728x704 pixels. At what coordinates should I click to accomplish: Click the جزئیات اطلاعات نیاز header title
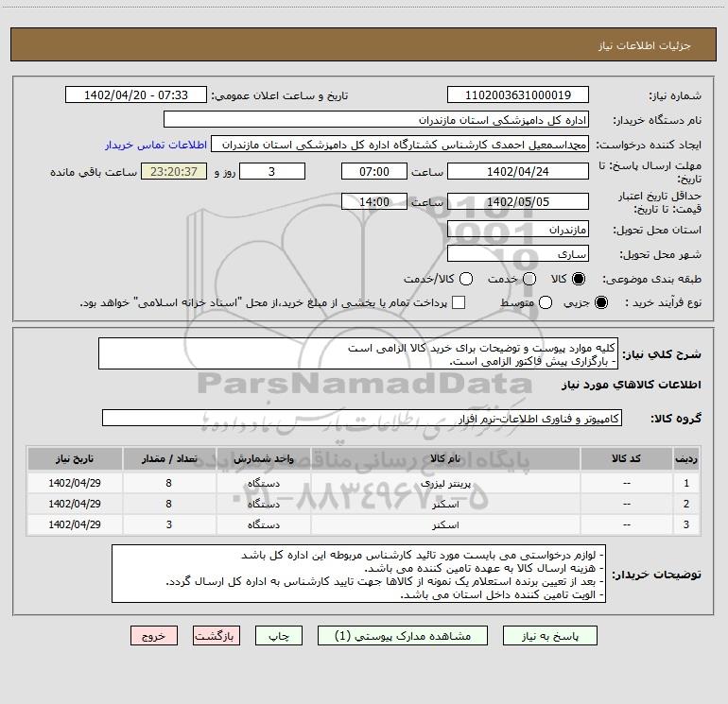point(645,45)
